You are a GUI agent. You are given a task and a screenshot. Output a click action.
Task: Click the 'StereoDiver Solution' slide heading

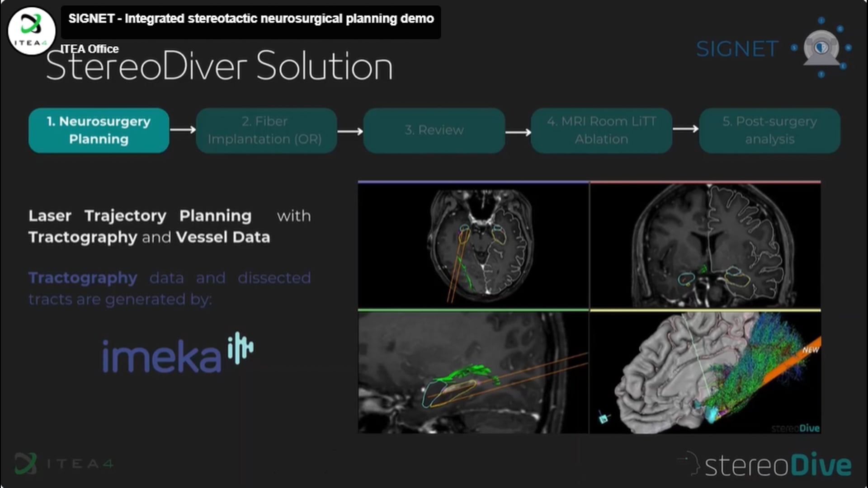click(x=220, y=66)
